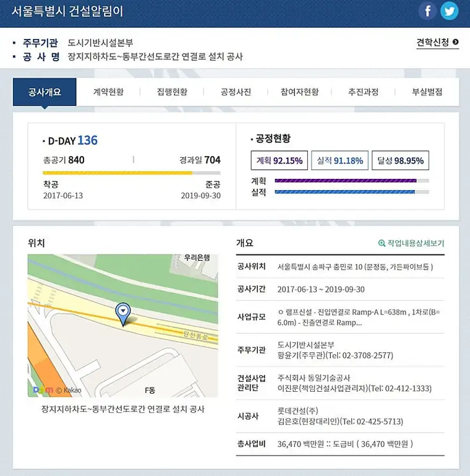Open the 공정사진 tab

pyautogui.click(x=236, y=92)
